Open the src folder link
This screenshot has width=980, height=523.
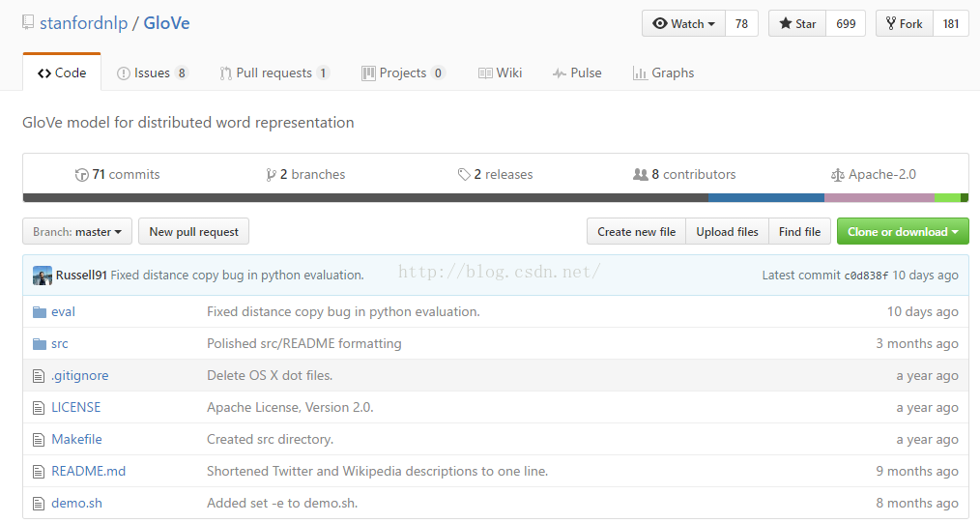[x=59, y=343]
